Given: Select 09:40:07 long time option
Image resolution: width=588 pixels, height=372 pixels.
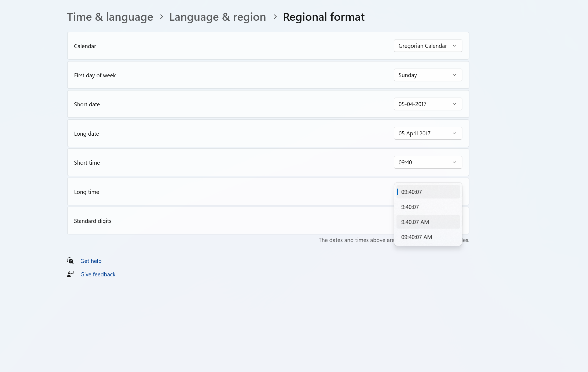Looking at the screenshot, I should pyautogui.click(x=428, y=192).
